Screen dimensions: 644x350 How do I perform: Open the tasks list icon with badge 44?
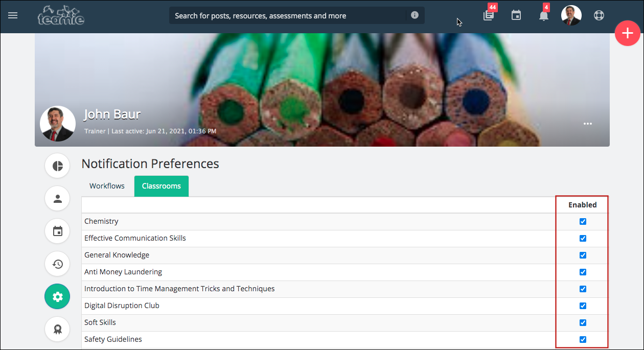click(489, 15)
